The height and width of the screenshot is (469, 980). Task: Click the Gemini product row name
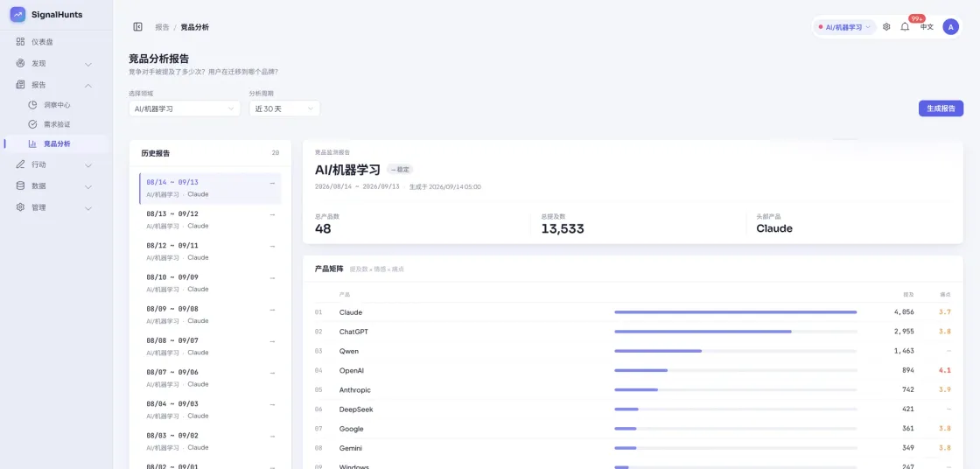351,448
